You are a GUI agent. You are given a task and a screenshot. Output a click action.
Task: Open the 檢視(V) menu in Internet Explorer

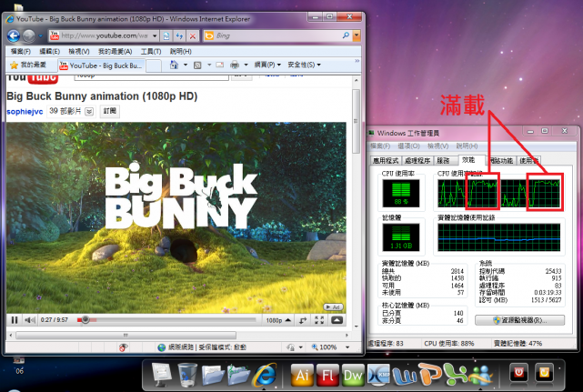click(x=79, y=51)
